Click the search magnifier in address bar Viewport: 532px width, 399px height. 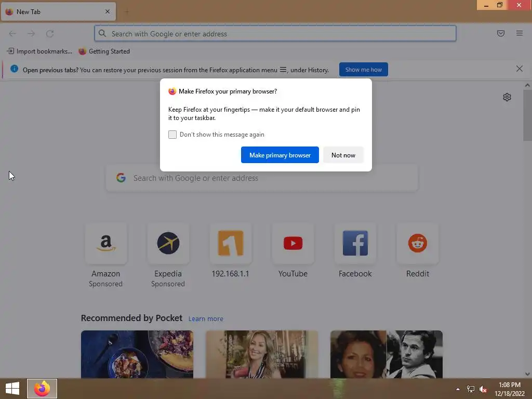click(102, 33)
